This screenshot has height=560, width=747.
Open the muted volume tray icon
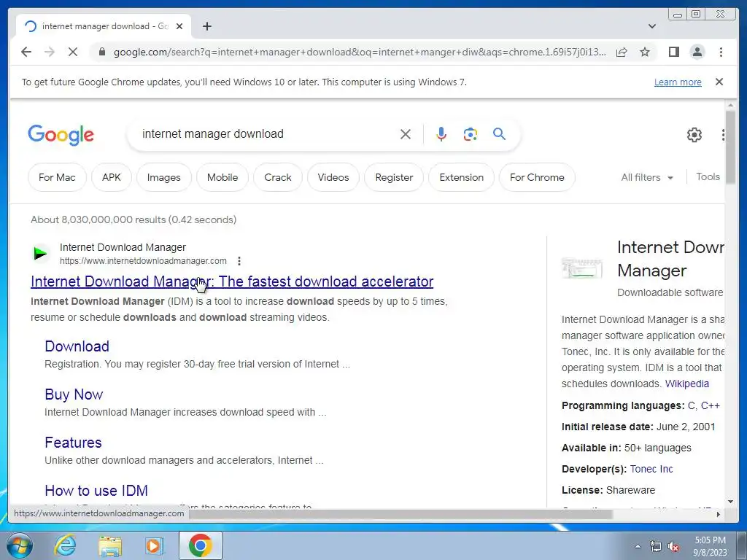click(673, 546)
